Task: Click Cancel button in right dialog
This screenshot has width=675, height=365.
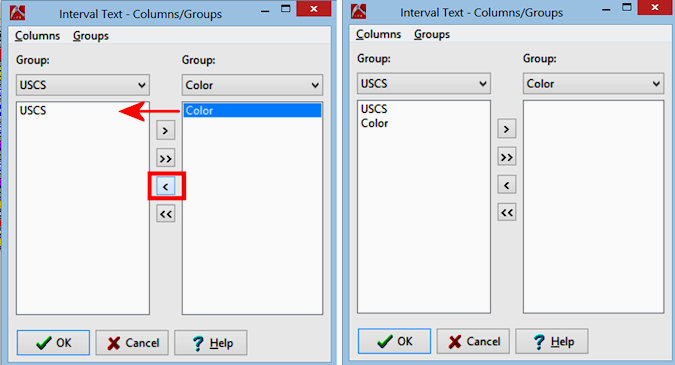Action: tap(473, 341)
